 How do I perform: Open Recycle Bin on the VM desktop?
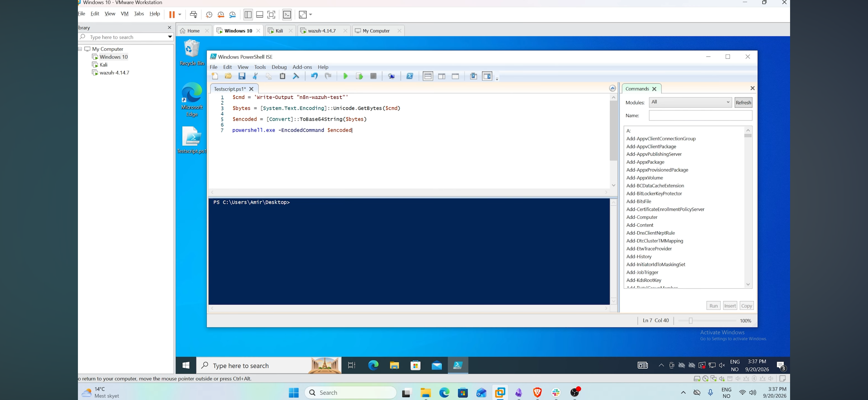coord(192,52)
